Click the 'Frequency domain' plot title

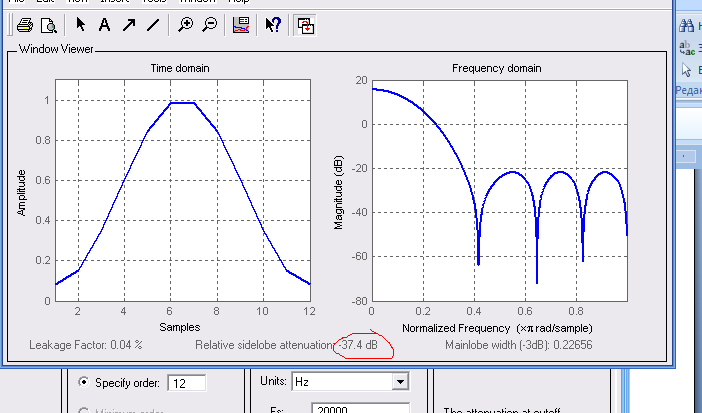click(497, 68)
